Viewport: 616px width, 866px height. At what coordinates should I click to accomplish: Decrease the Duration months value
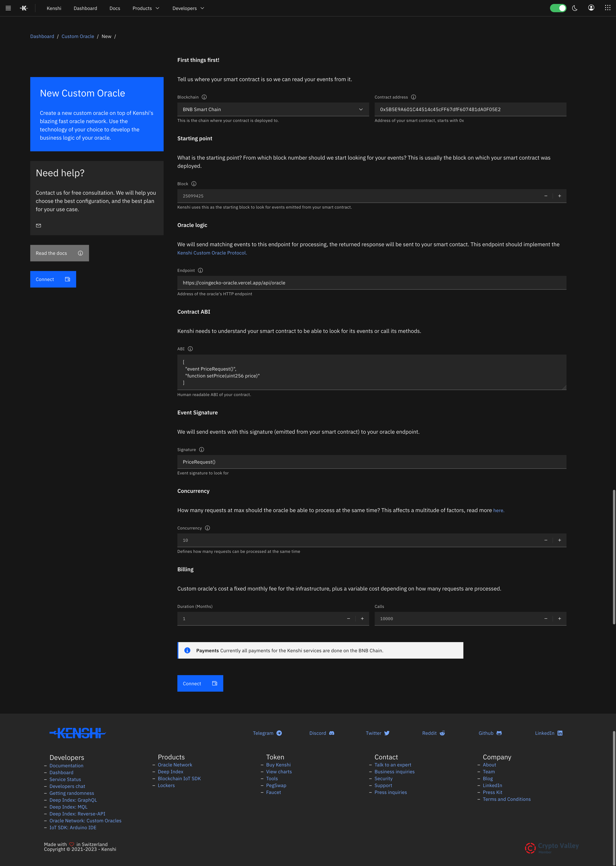[348, 619]
